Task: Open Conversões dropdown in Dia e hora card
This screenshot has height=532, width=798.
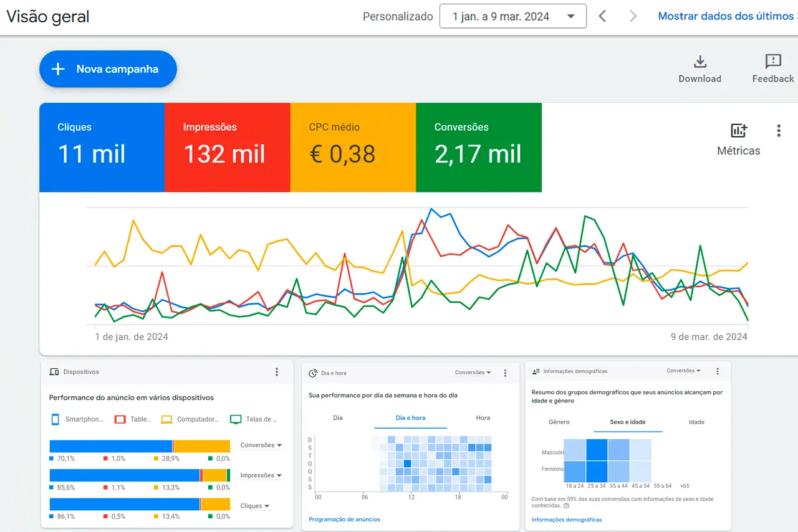Action: [473, 373]
